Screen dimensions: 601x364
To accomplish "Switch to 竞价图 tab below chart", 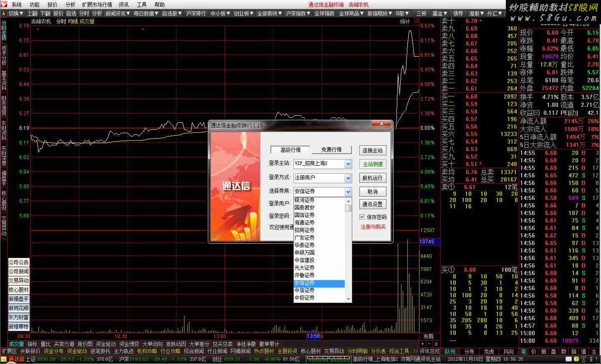I will tap(85, 344).
